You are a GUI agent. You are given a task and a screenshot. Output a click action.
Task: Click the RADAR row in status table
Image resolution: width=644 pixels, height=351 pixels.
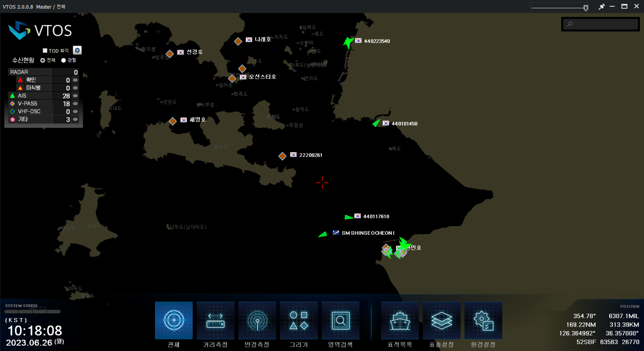(44, 72)
